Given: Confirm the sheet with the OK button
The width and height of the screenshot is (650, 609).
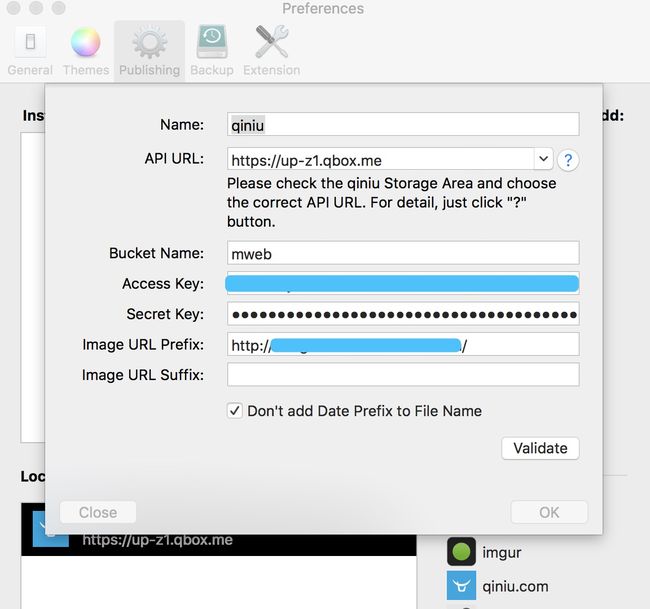Looking at the screenshot, I should tap(549, 512).
